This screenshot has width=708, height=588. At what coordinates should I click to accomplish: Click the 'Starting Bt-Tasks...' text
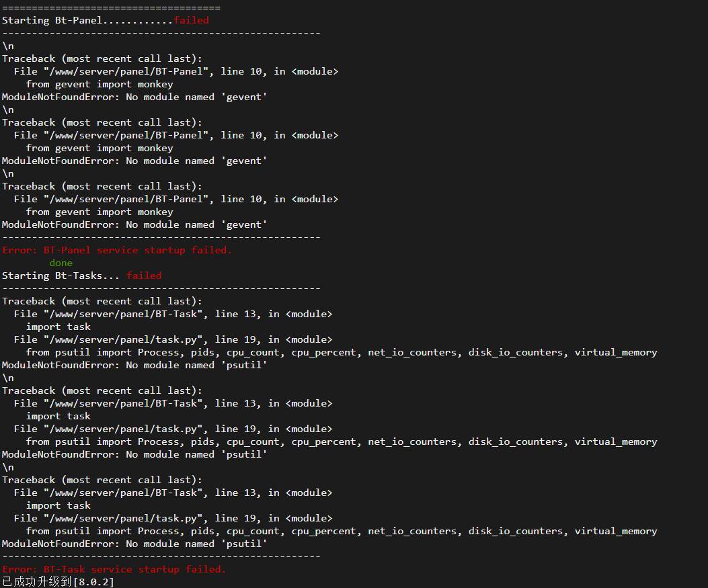(x=61, y=276)
